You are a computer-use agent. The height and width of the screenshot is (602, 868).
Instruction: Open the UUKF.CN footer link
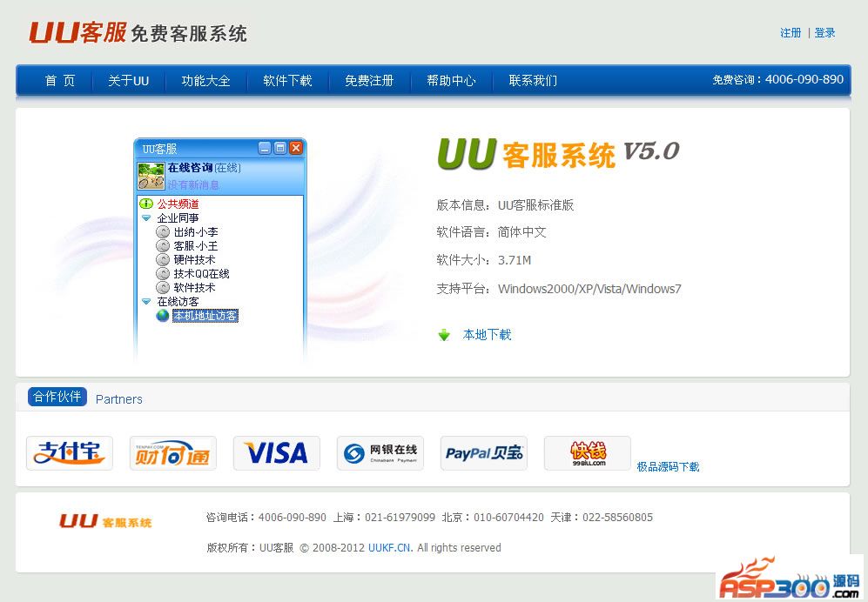pos(390,548)
